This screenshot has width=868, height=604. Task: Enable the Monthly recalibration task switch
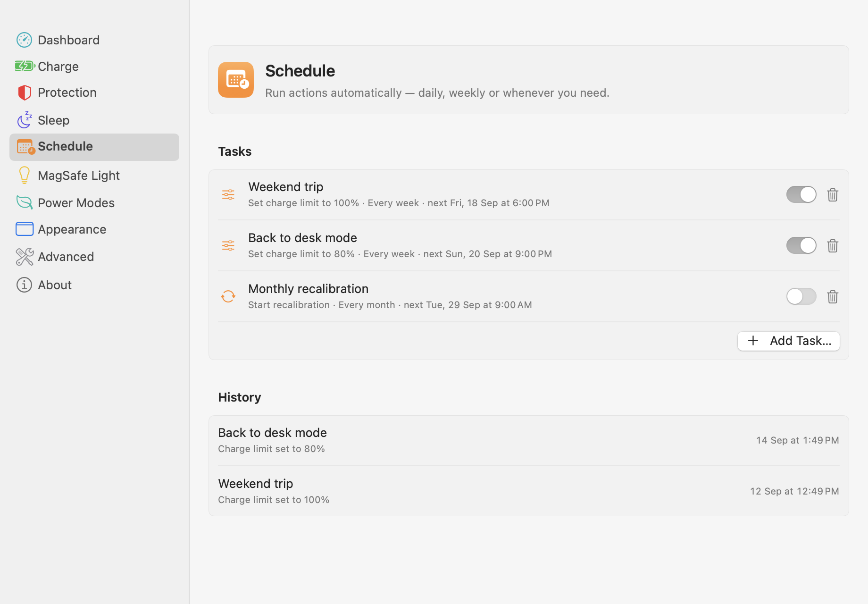[801, 296]
